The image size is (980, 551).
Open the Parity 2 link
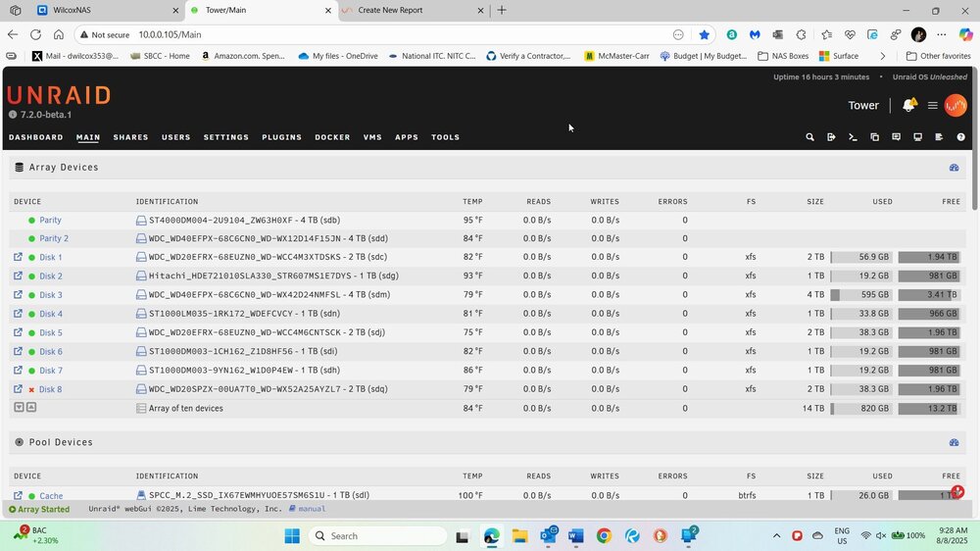pyautogui.click(x=54, y=239)
